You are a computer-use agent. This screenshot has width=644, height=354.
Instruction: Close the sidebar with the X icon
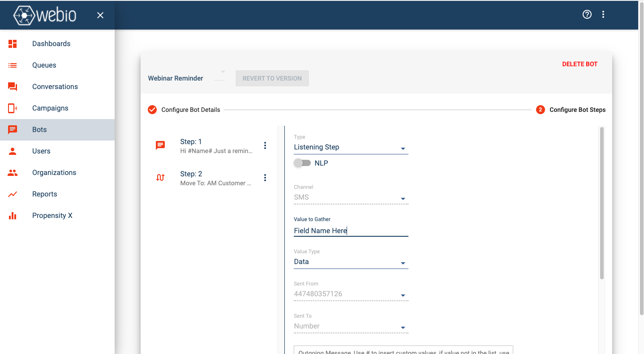100,15
